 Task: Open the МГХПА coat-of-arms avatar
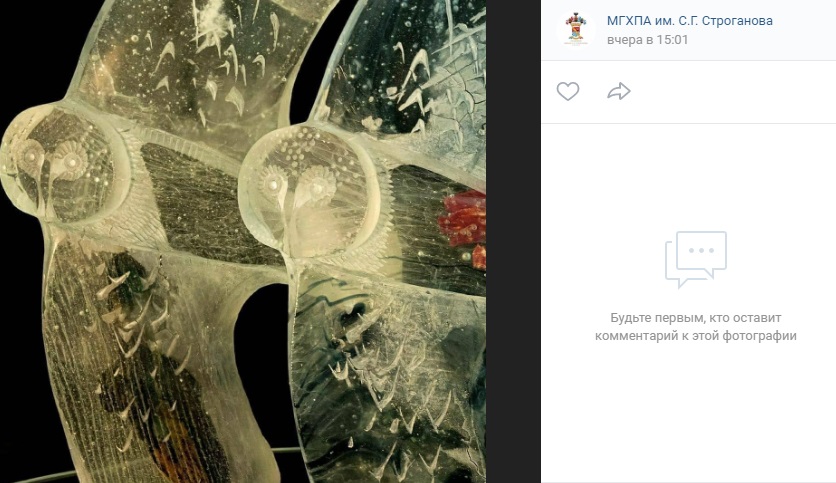[x=575, y=29]
